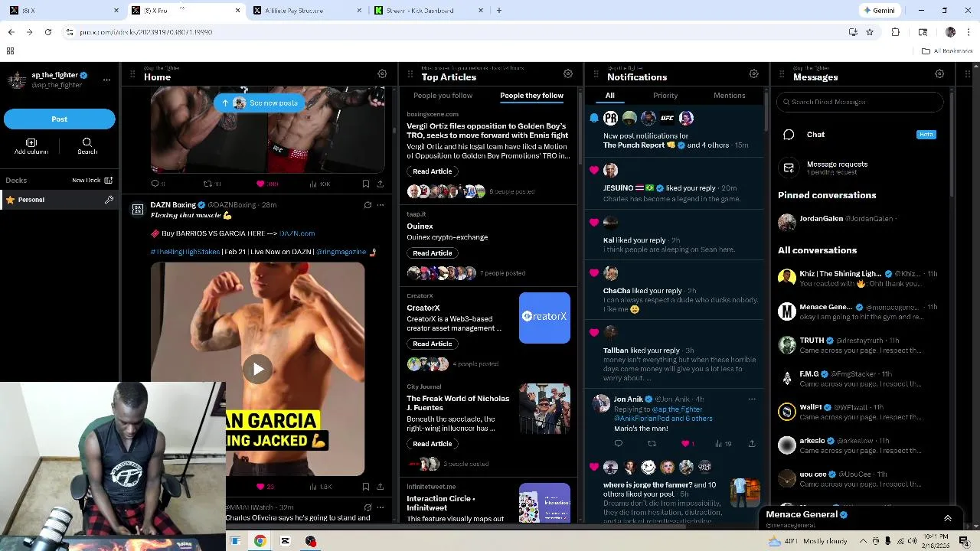Open pinned JordanGalen conversation
This screenshot has width=980, height=551.
coord(860,222)
